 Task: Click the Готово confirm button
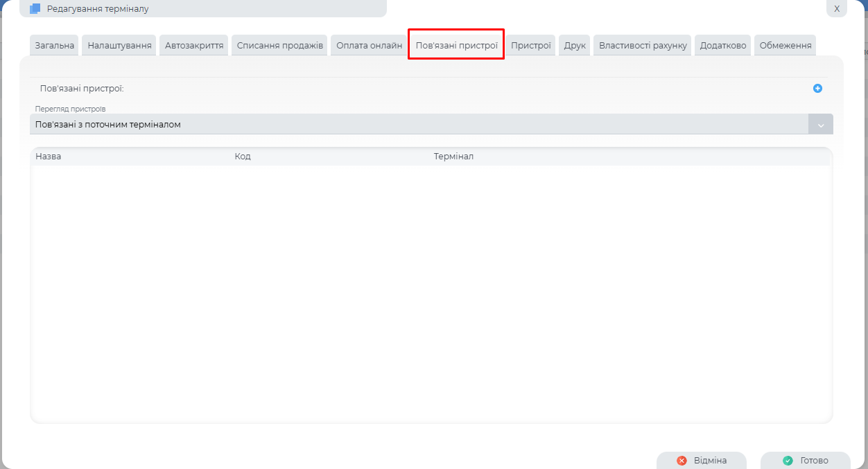coord(806,461)
